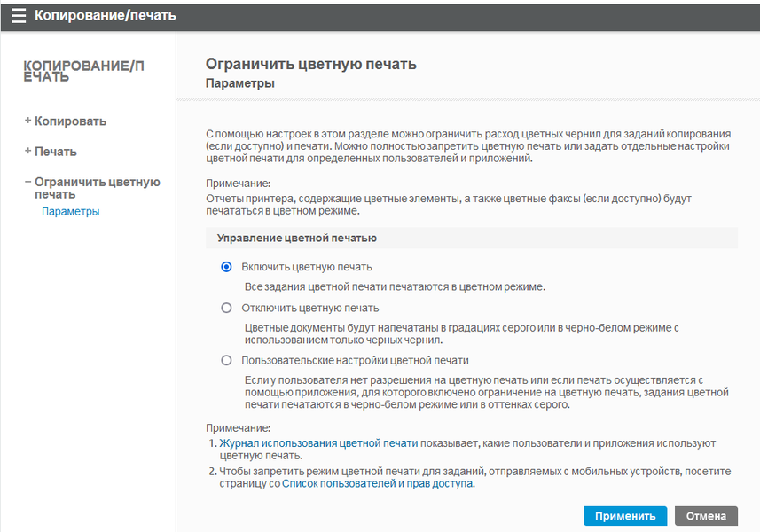Viewport: 760px width, 532px height.
Task: Expand the Копировать sidebar section
Action: (x=65, y=121)
